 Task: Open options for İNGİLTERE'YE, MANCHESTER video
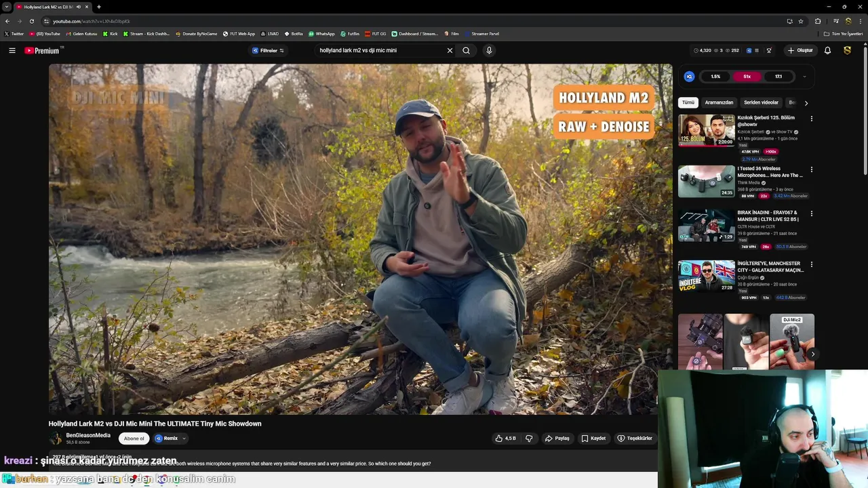click(x=811, y=264)
